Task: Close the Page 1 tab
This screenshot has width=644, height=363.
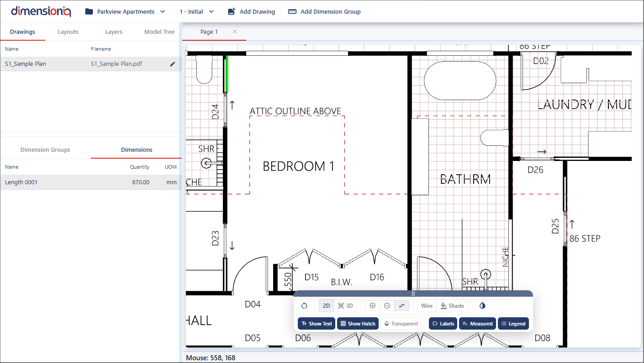Action: tap(235, 32)
